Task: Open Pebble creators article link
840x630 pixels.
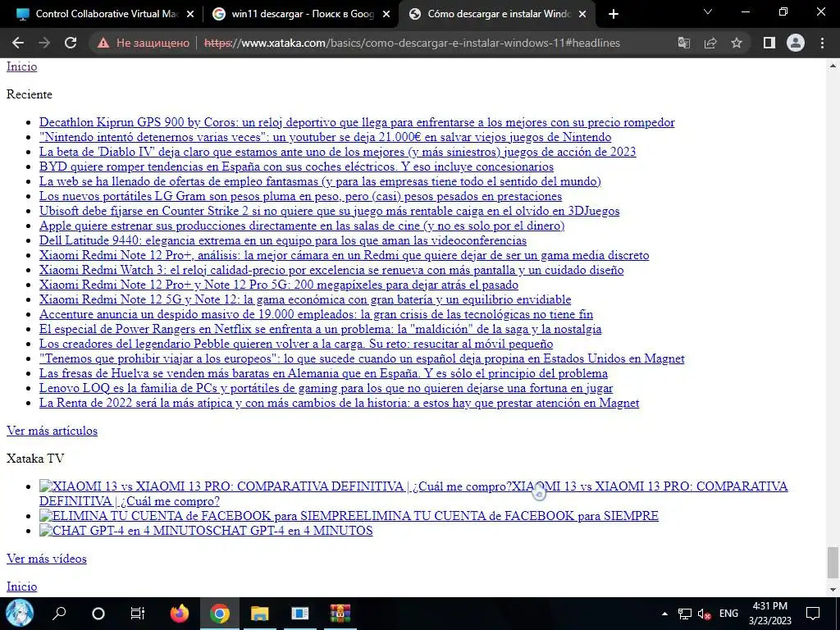Action: click(295, 344)
